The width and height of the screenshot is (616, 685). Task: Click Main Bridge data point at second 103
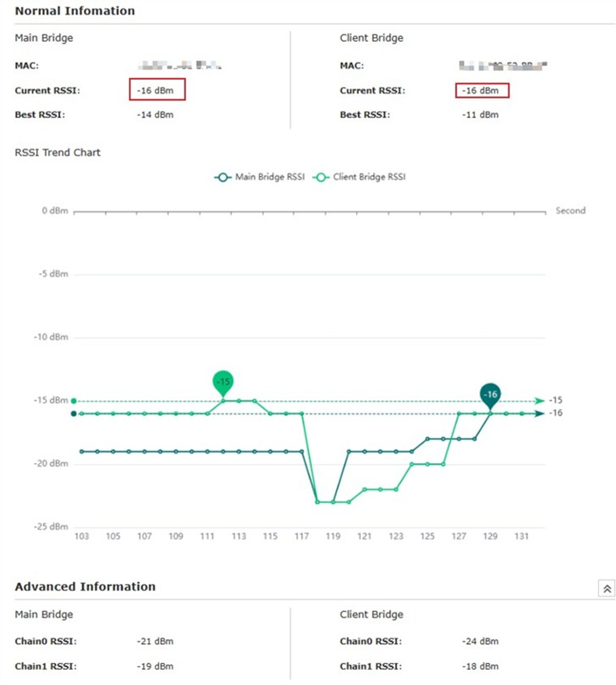tap(81, 451)
